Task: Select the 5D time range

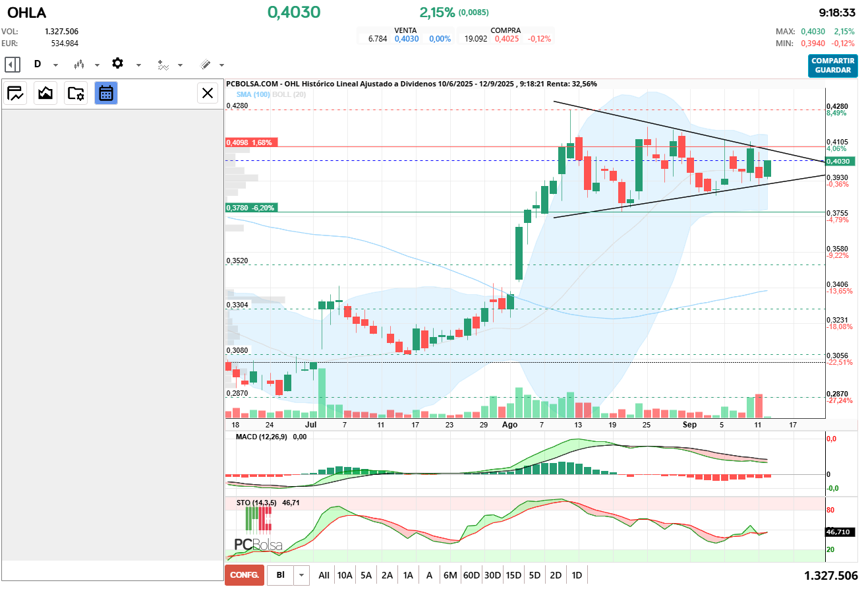Action: tap(535, 575)
